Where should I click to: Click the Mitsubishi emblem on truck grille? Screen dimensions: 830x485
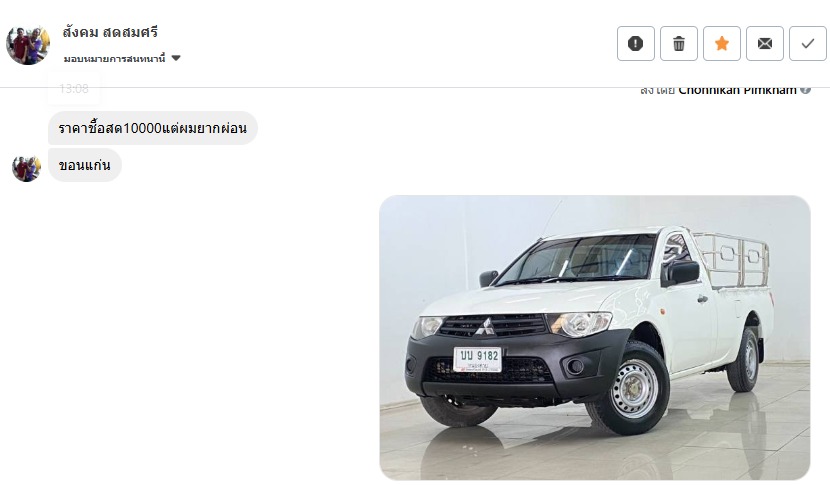pos(484,326)
